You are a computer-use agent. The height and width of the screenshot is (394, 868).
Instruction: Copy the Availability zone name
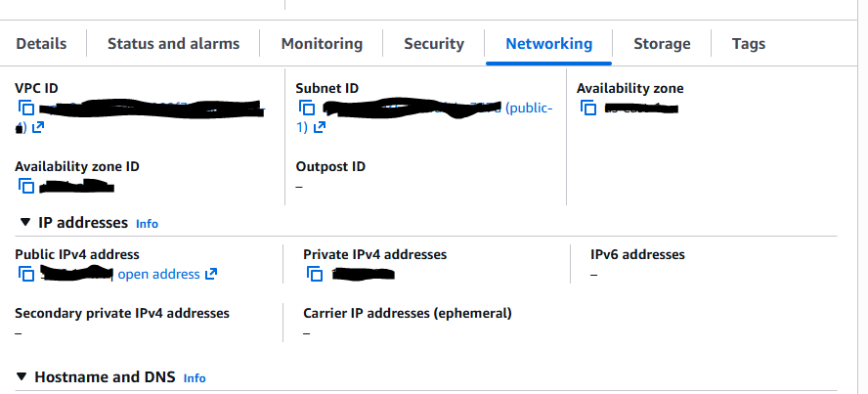click(x=588, y=108)
